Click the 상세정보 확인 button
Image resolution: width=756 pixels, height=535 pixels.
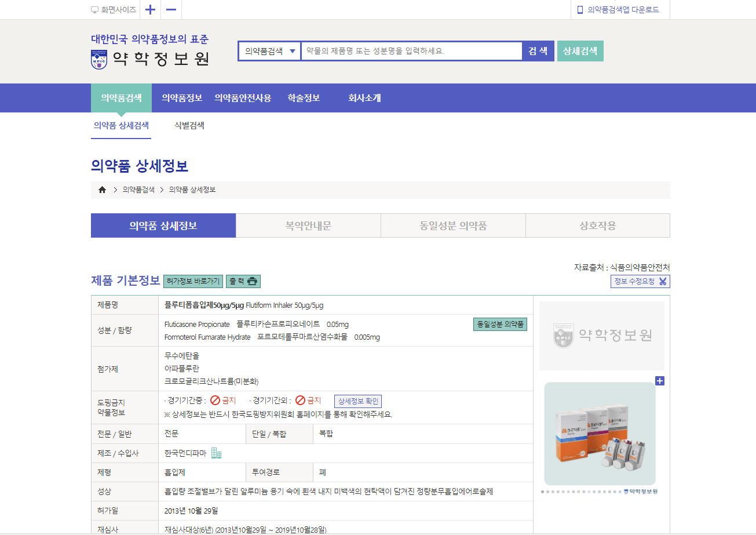(358, 401)
